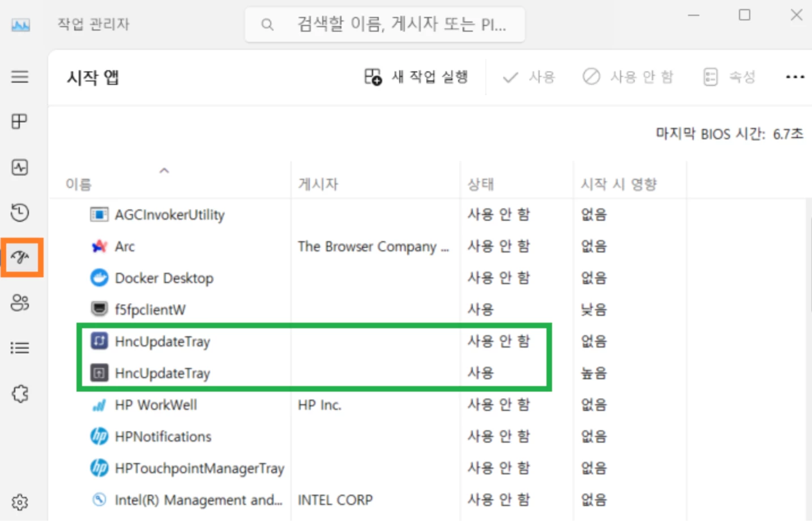Select Intel(R) Management and... row name
The height and width of the screenshot is (523, 812).
(x=198, y=500)
